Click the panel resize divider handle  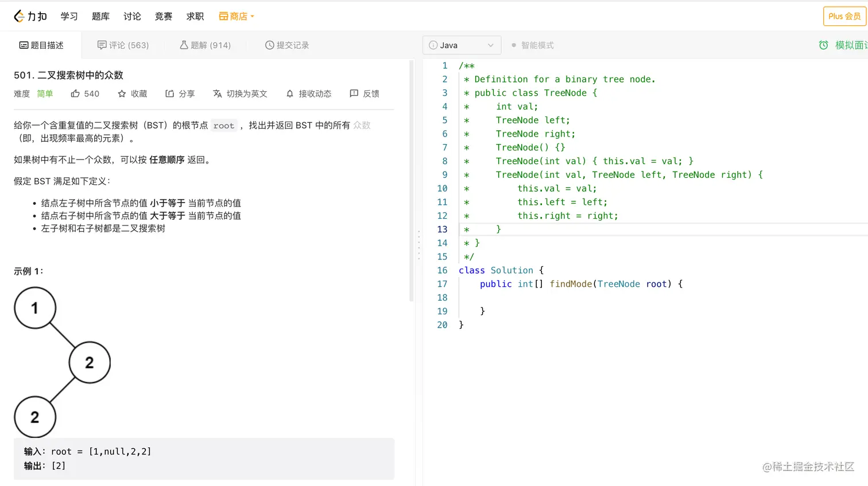coord(419,245)
